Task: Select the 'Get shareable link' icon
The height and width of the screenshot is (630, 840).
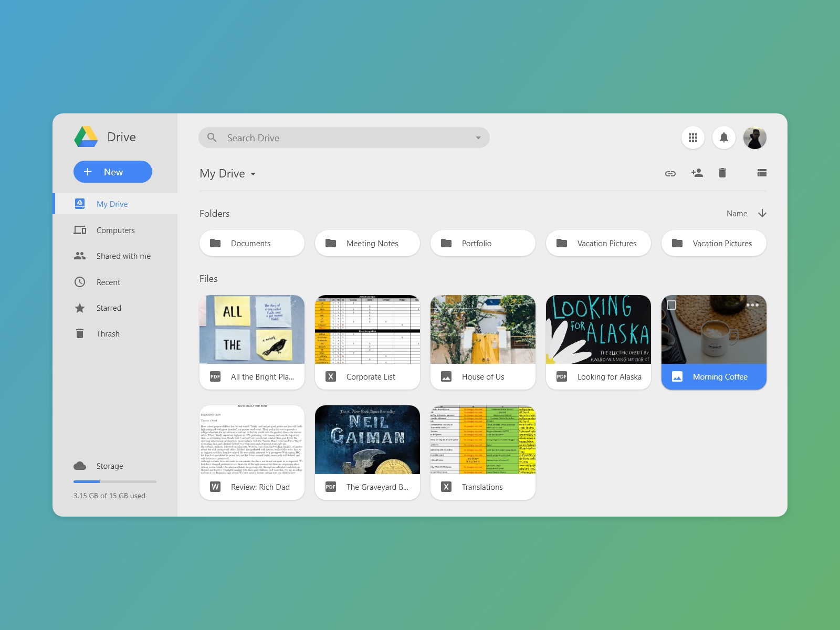Action: coord(670,173)
